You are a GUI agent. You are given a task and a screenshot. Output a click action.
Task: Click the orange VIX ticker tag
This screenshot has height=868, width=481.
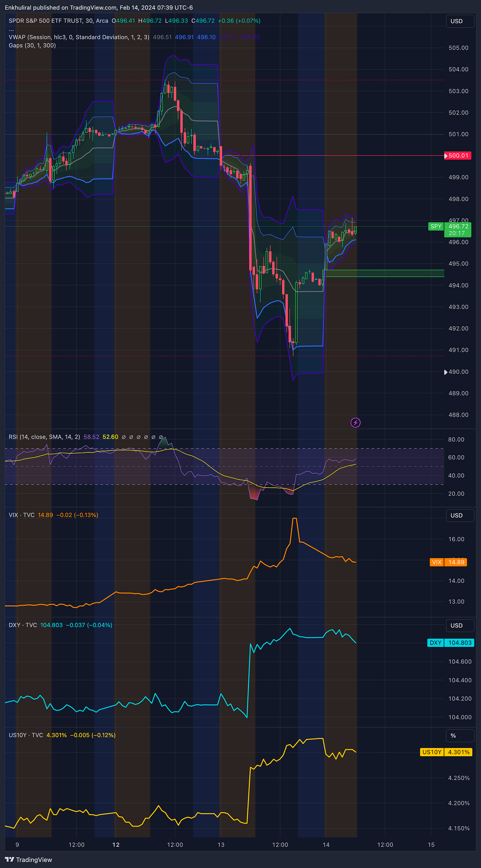pos(437,562)
